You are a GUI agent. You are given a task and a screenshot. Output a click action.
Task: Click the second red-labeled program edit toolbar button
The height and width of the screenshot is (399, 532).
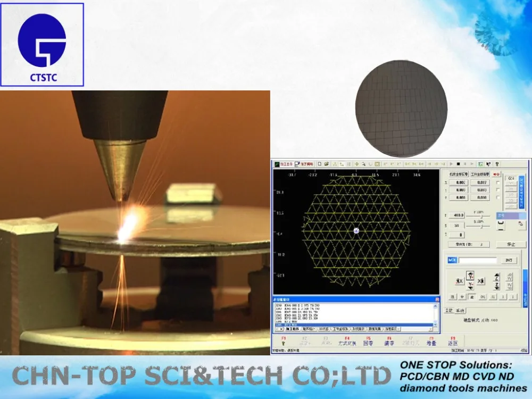point(304,164)
